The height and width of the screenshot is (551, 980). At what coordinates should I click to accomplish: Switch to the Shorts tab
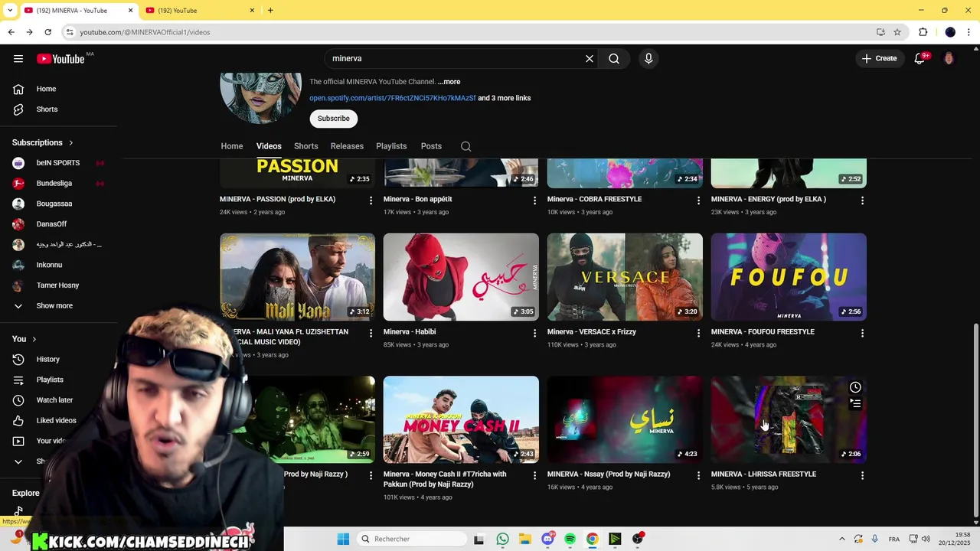pos(305,146)
